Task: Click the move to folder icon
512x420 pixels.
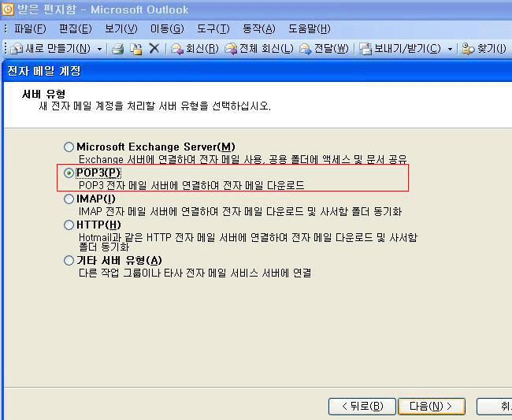Action: [135, 49]
